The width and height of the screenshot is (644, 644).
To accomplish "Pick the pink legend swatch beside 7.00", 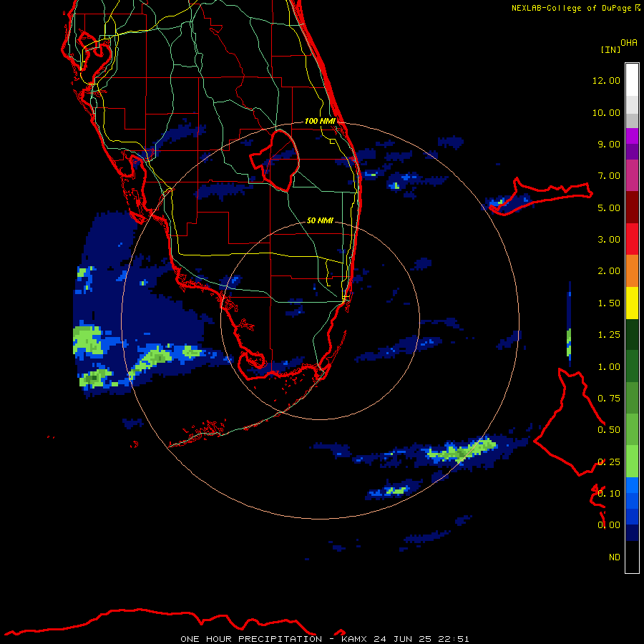I will pyautogui.click(x=632, y=175).
